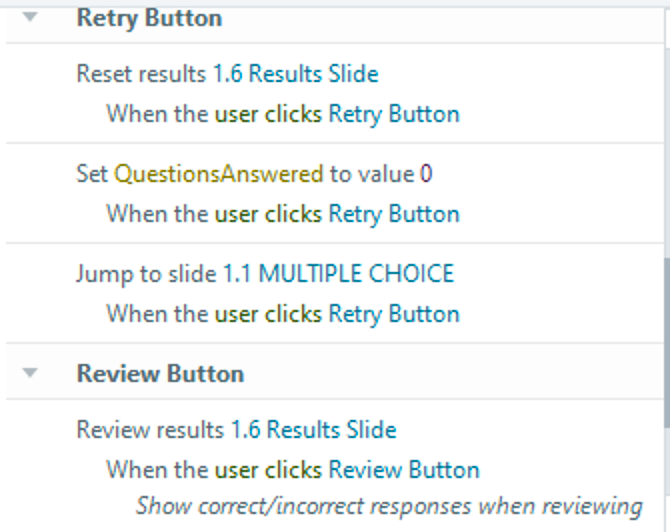670x532 pixels.
Task: Change the value 0 in Set trigger
Action: click(x=426, y=174)
